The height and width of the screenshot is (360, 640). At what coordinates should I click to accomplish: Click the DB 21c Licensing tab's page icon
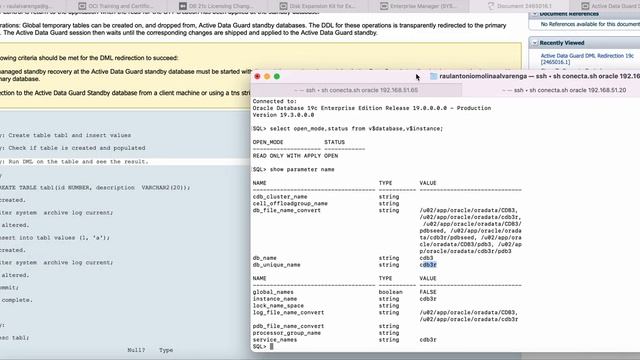point(183,6)
